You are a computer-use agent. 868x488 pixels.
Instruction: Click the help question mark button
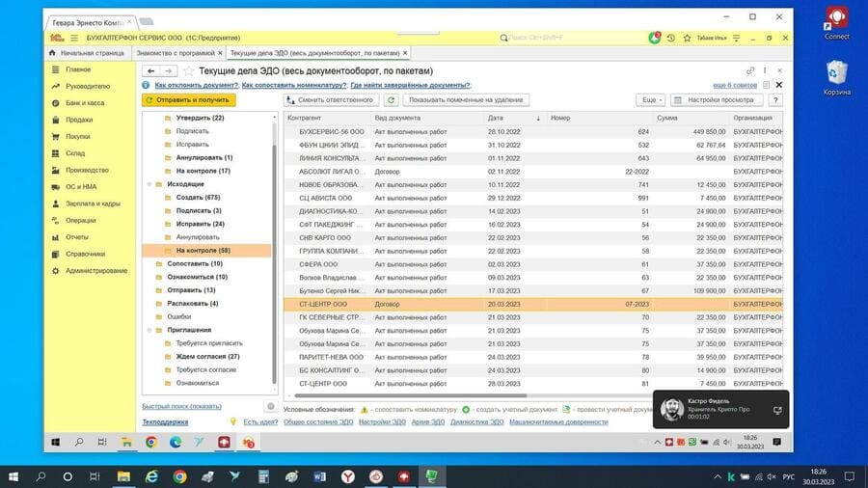(x=775, y=100)
